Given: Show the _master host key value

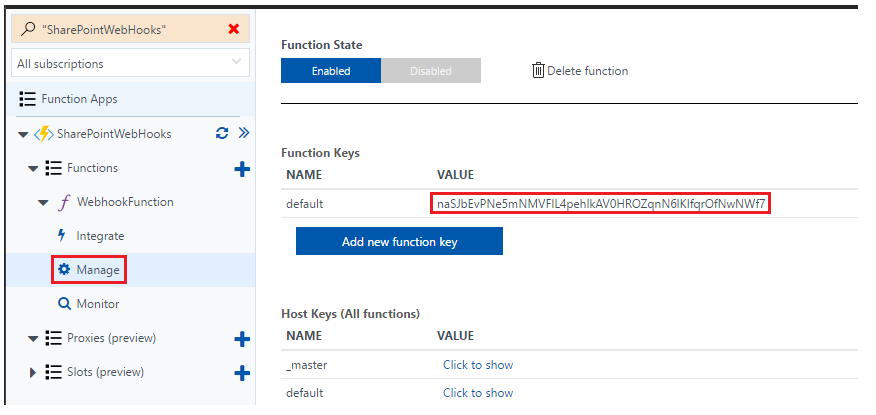Looking at the screenshot, I should click(x=478, y=365).
